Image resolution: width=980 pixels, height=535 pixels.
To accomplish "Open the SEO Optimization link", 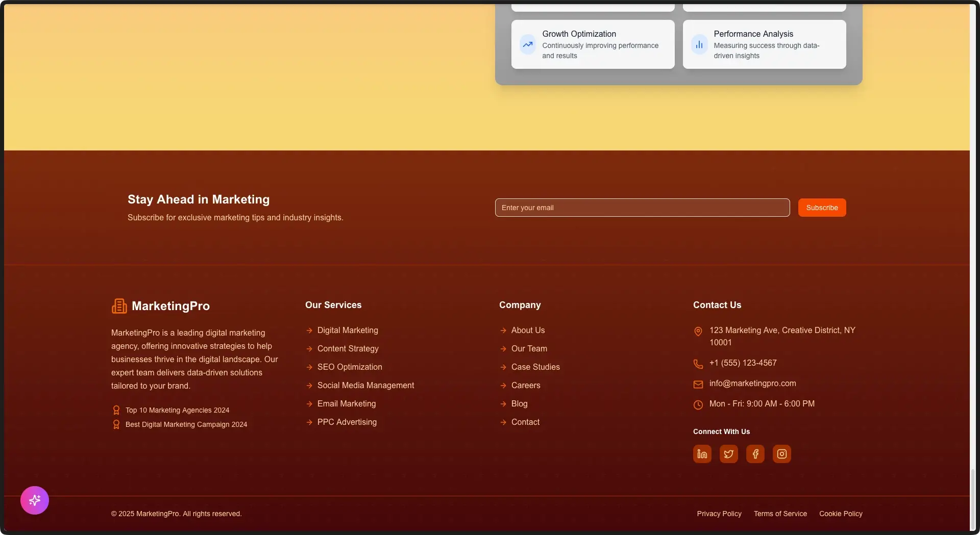I will pos(350,367).
